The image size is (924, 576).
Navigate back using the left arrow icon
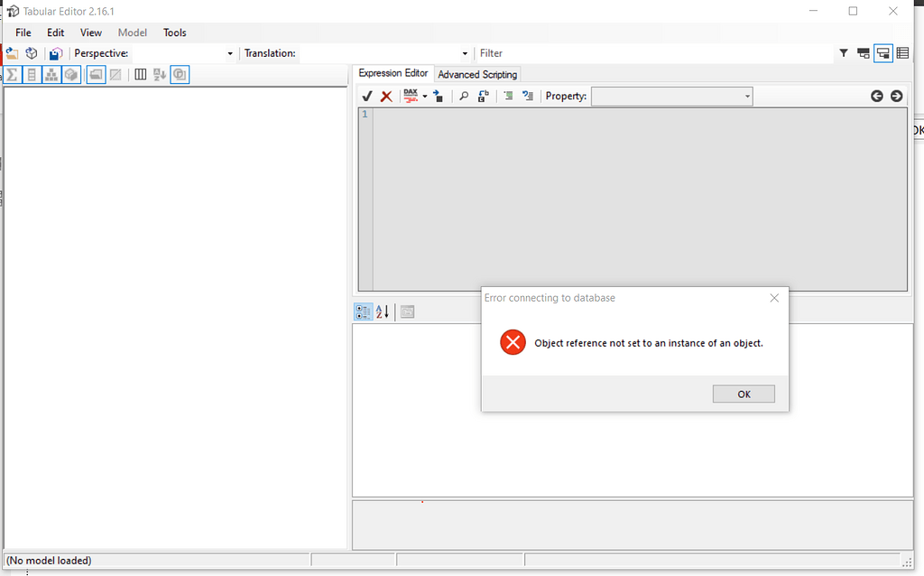click(876, 96)
